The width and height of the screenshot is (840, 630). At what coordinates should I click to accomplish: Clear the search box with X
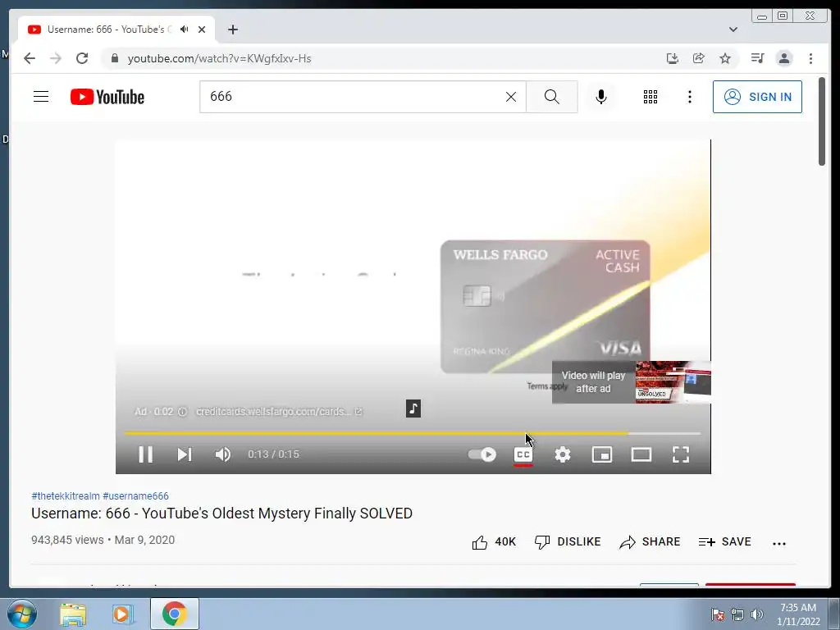coord(511,97)
